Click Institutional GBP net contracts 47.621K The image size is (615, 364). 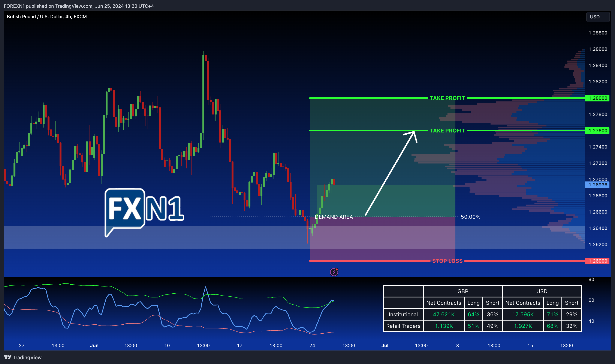[444, 314]
